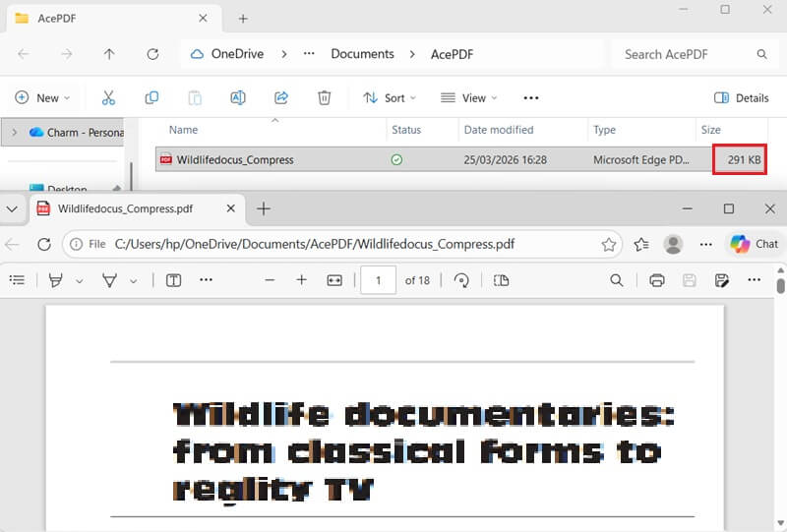Click the green sync status checkmark
The width and height of the screenshot is (787, 532).
coord(396,159)
